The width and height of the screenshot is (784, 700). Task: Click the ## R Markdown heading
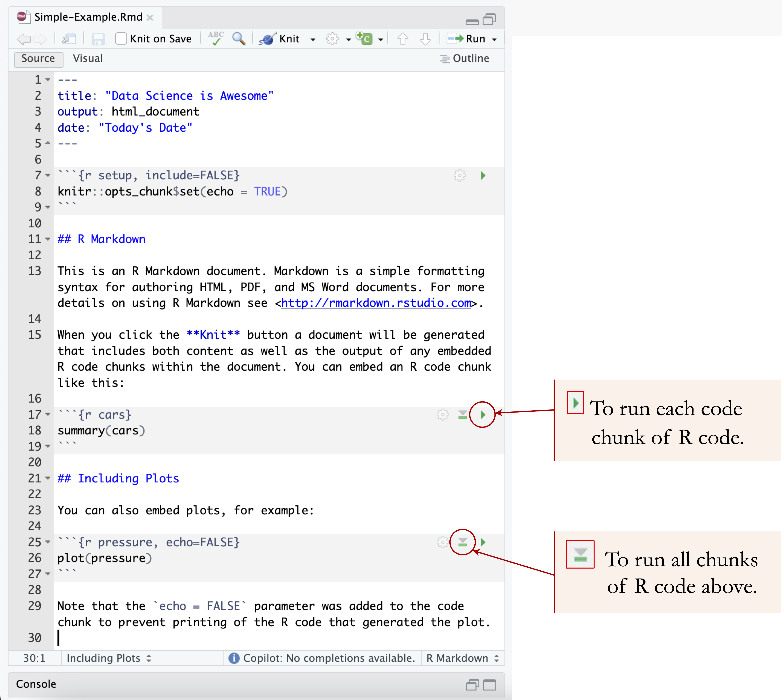pyautogui.click(x=102, y=240)
